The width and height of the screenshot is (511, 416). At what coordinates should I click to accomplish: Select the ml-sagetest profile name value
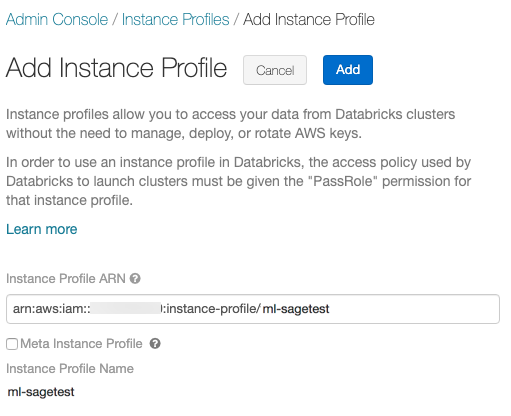pos(41,392)
